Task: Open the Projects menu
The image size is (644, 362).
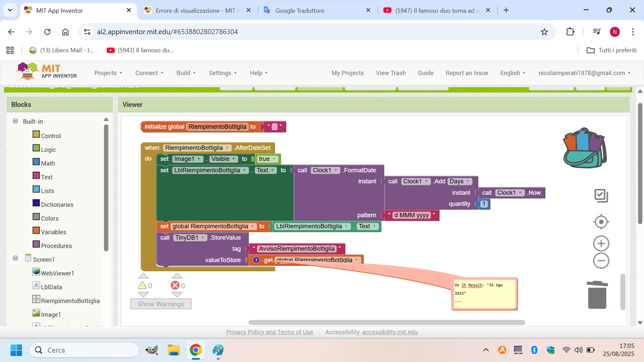Action: 108,73
